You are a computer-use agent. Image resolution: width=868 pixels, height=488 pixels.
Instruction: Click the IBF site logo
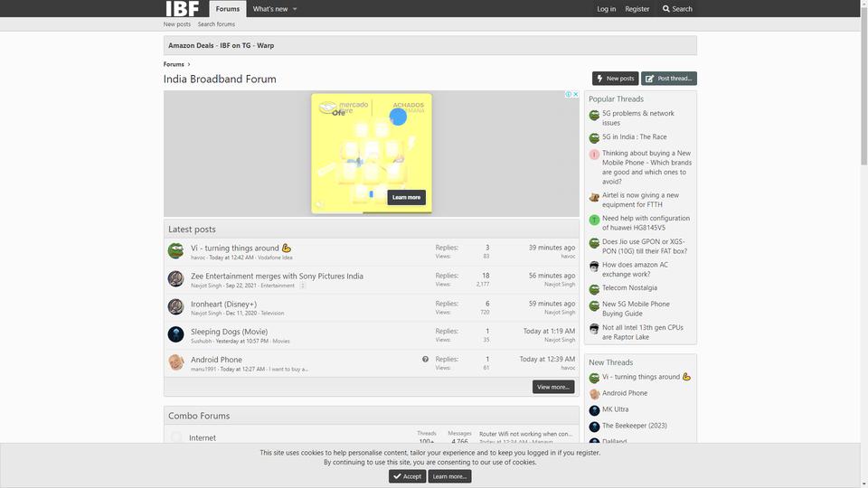coord(182,8)
